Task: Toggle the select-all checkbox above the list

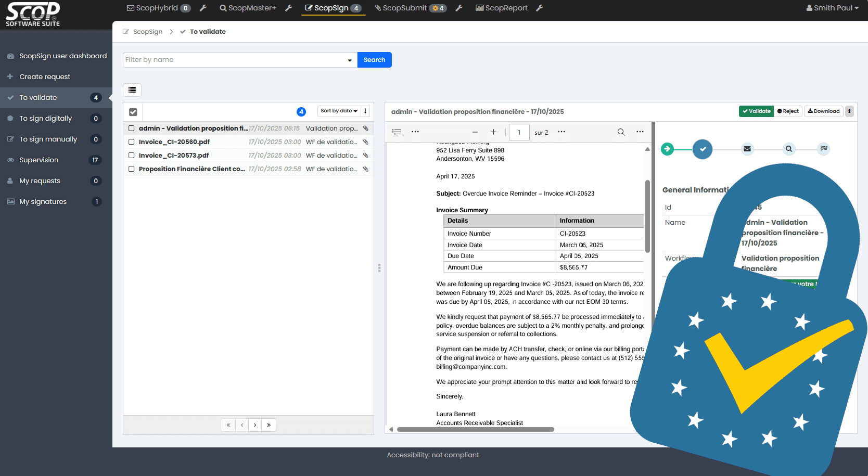Action: (x=133, y=111)
